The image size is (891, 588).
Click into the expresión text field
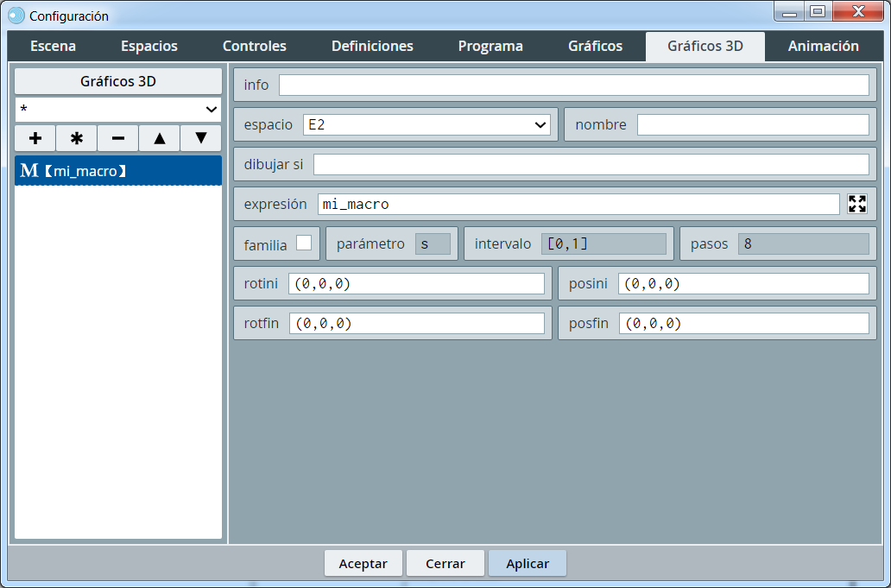(578, 205)
